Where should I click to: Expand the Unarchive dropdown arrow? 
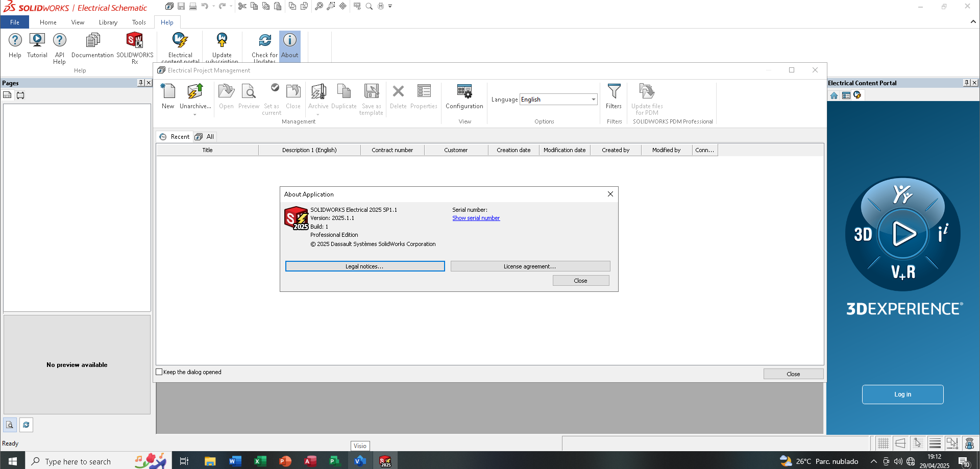point(195,115)
